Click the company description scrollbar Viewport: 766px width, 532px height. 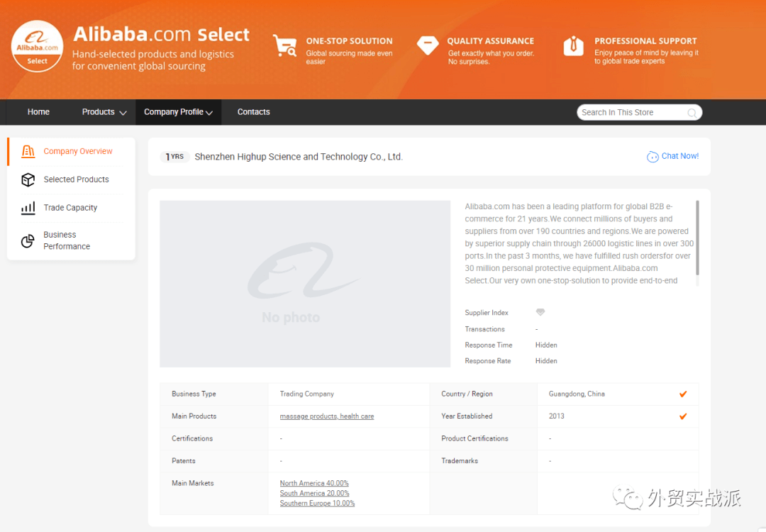[x=697, y=238]
